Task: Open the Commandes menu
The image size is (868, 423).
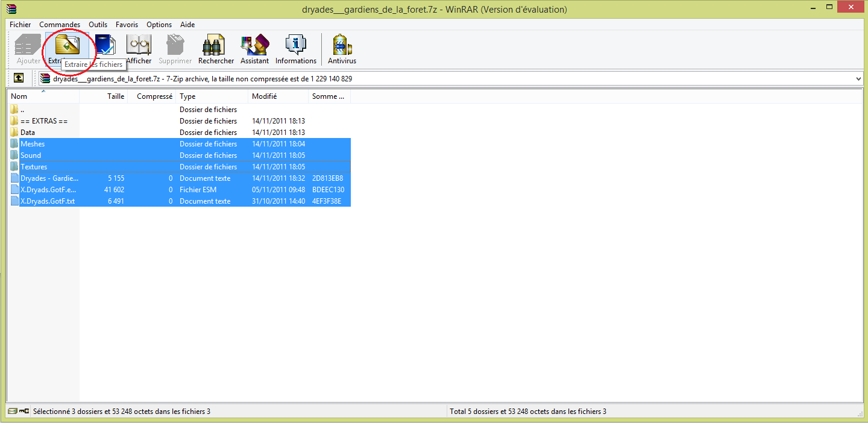Action: pos(60,25)
